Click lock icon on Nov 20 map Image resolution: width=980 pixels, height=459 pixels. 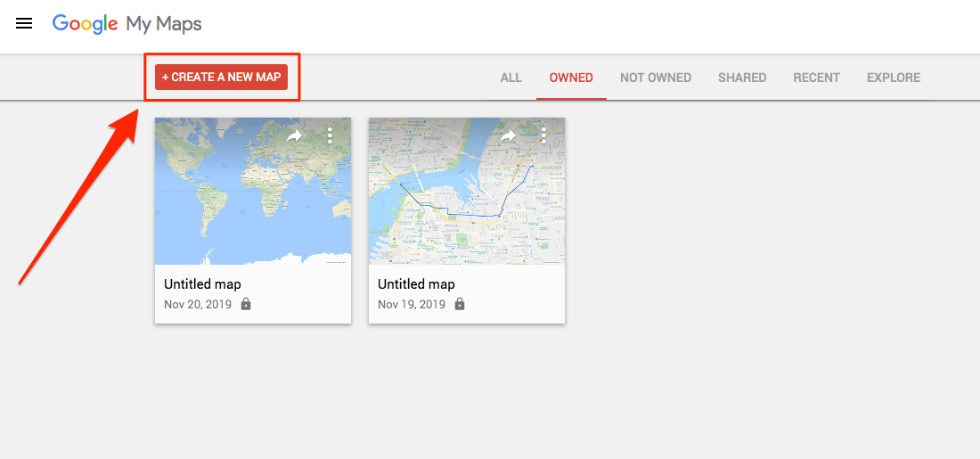point(246,305)
